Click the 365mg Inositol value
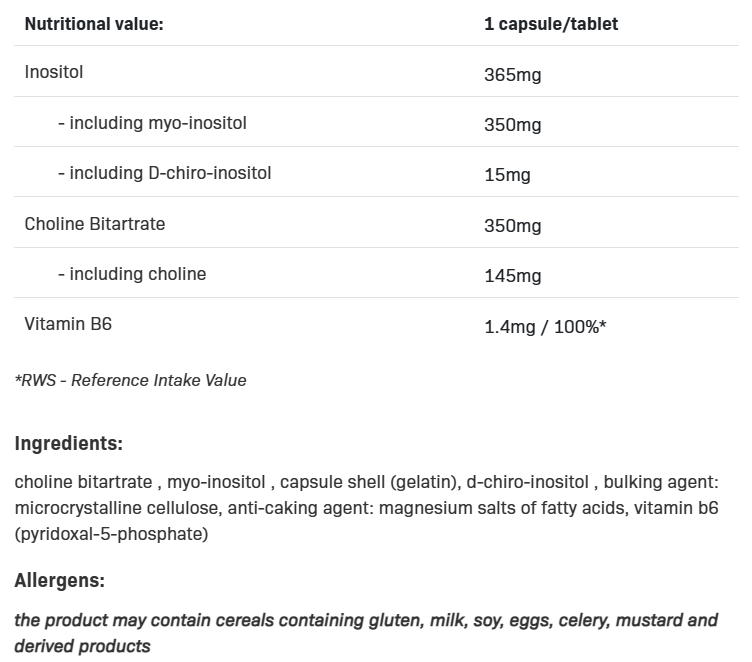Image resolution: width=752 pixels, height=662 pixels. coord(512,75)
